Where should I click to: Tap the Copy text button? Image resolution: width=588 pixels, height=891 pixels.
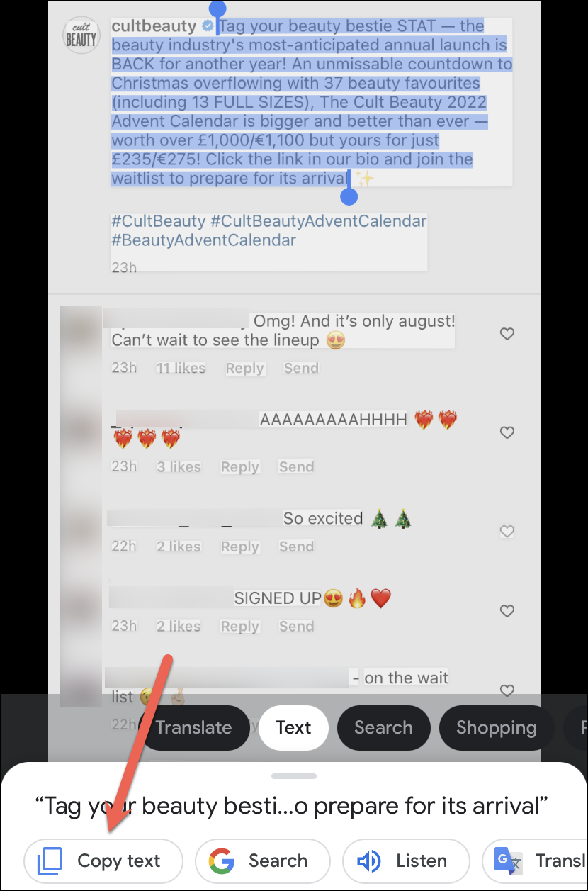103,861
